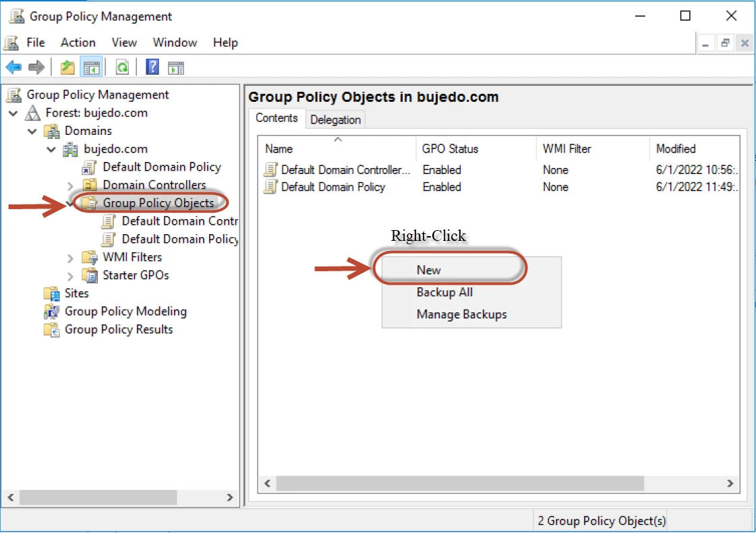Viewport: 756px width, 533px height.
Task: Choose Backup All from the context menu
Action: coord(471,292)
